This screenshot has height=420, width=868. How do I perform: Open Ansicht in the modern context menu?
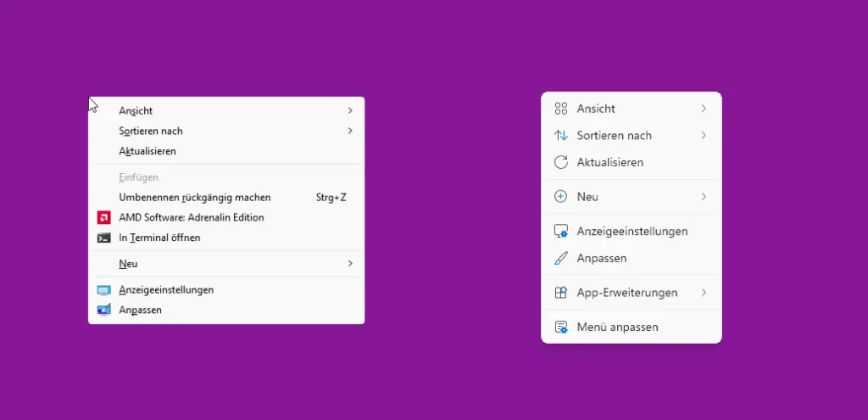point(631,109)
